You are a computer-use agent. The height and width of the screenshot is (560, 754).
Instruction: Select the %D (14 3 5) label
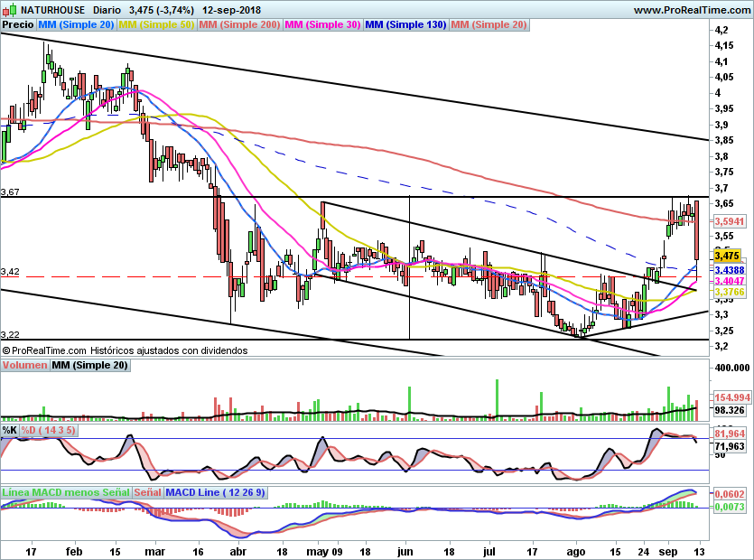point(48,431)
